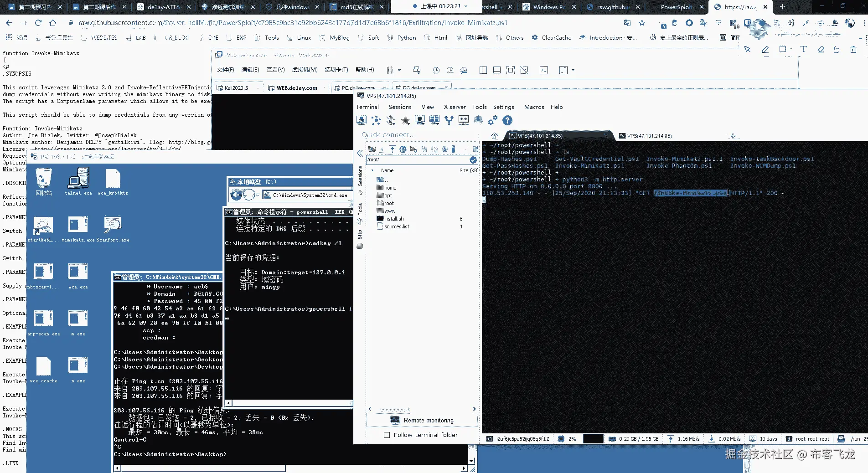The image size is (868, 473).
Task: Click Remote monitoring button
Action: click(422, 420)
